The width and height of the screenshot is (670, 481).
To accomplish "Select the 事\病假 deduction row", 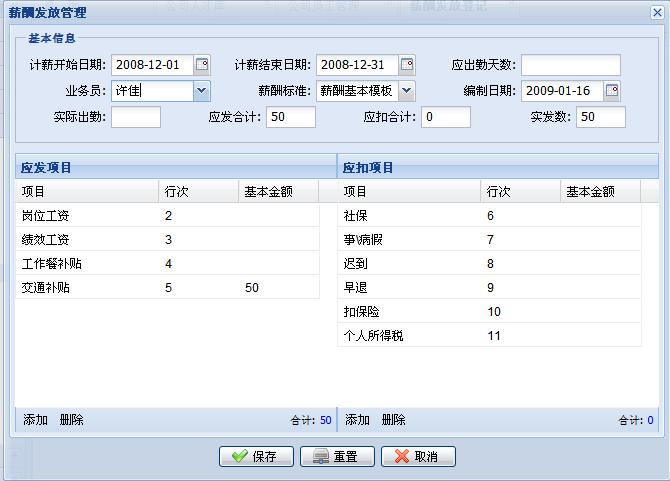I will click(x=490, y=239).
